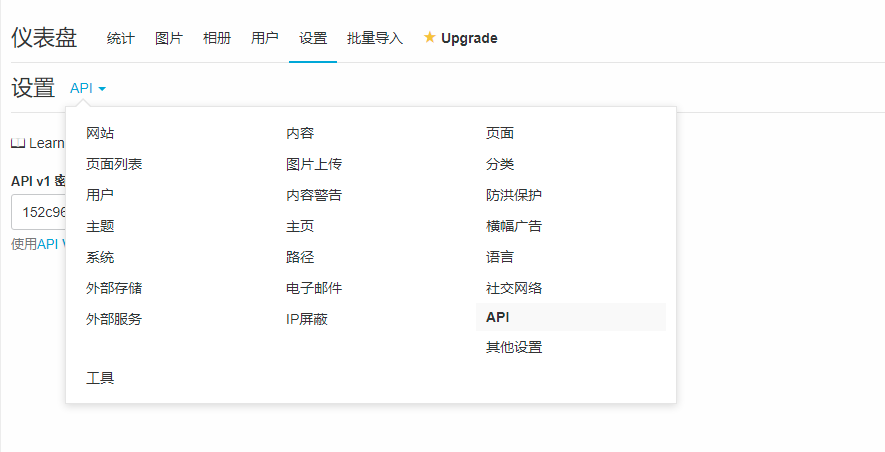Image resolution: width=885 pixels, height=452 pixels.
Task: Select the 批量导入 tab
Action: click(x=375, y=38)
